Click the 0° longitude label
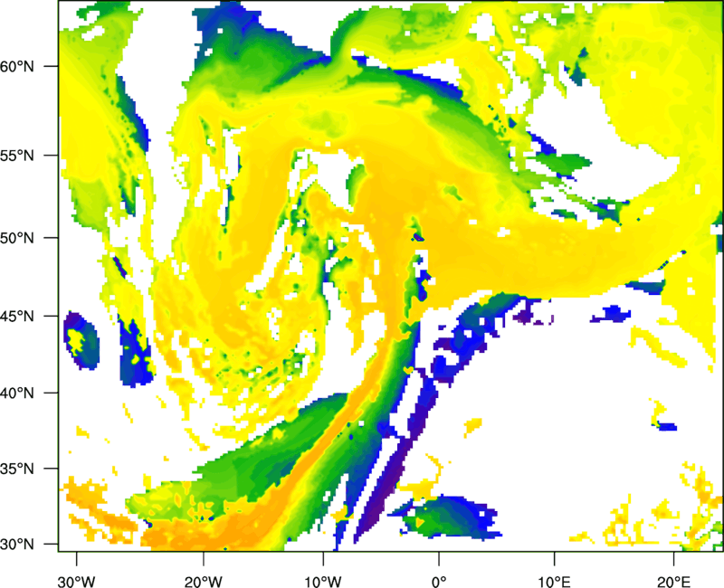 (x=439, y=582)
